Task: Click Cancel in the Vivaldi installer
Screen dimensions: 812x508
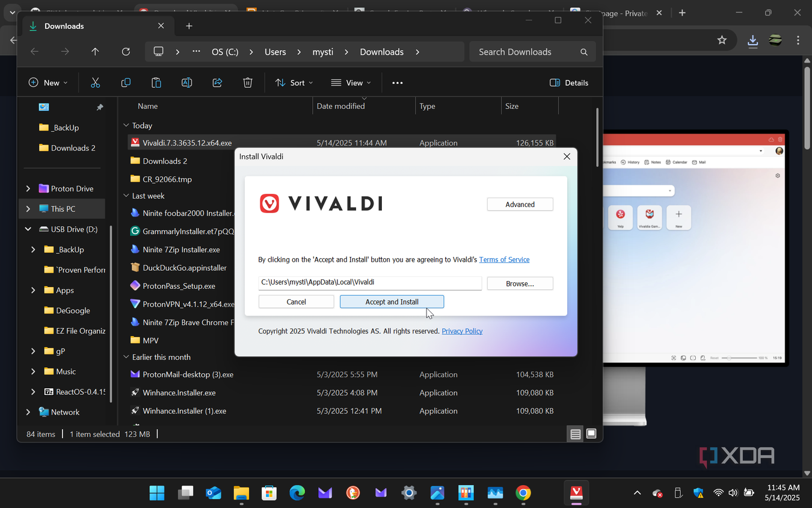Action: [296, 302]
